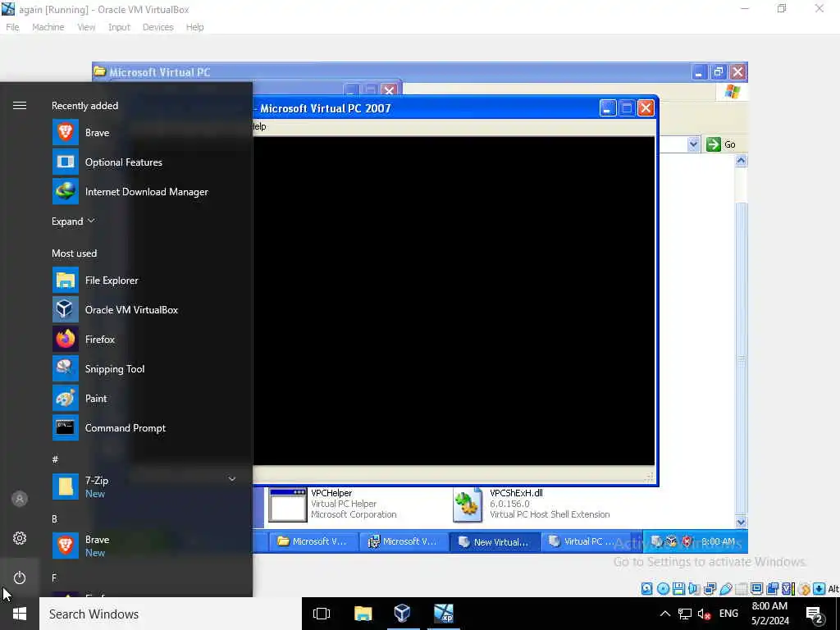Click VirtualBox audio status icon
840x630 pixels.
(694, 589)
